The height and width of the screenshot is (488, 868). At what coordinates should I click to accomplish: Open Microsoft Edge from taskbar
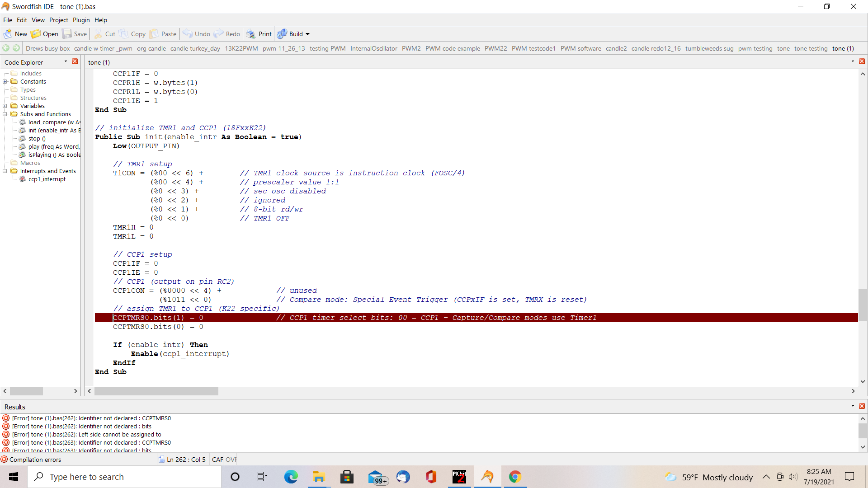click(291, 477)
